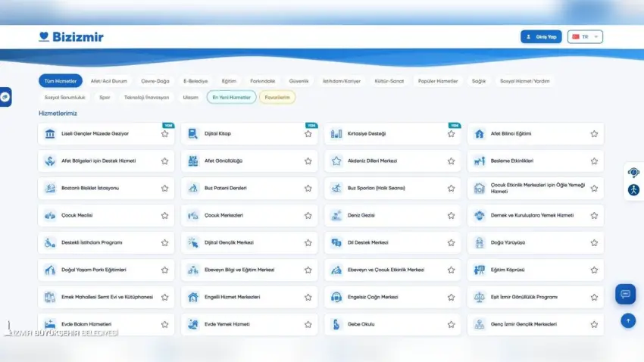Click the Akdeniz Dilleri Merkezi icon

click(336, 161)
